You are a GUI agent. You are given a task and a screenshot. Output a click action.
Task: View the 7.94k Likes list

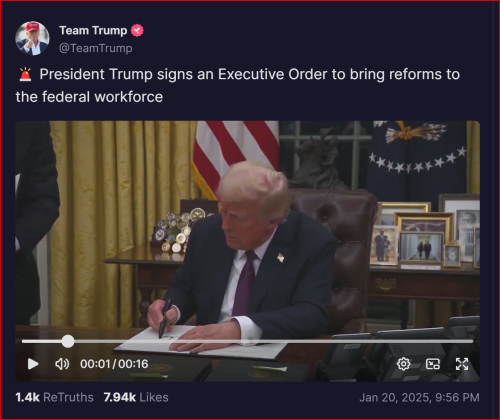point(136,397)
